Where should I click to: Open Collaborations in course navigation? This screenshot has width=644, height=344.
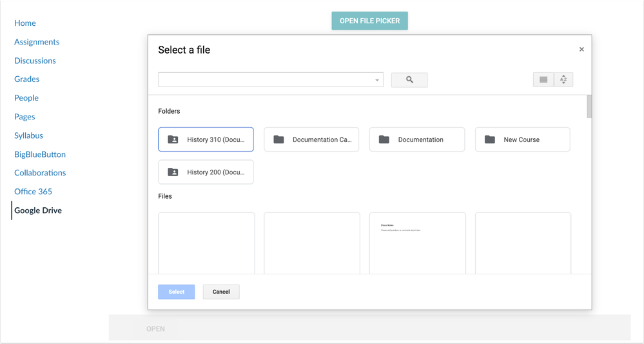tap(40, 172)
